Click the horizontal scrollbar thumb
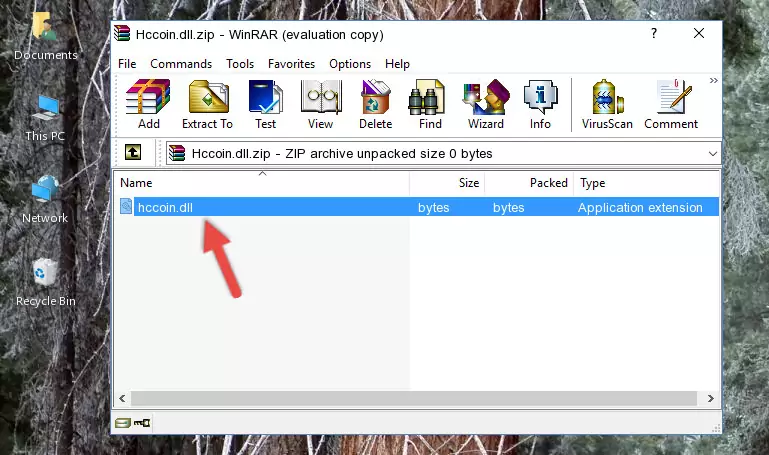The height and width of the screenshot is (455, 769). click(x=414, y=398)
